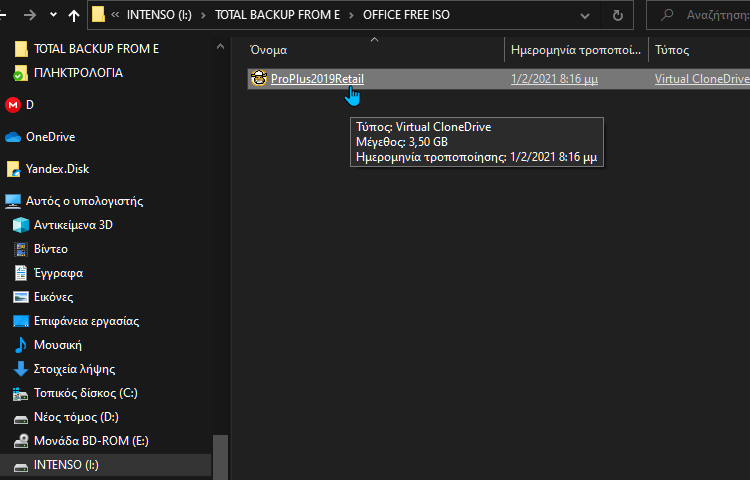
Task: Click the folder icon in address bar
Action: pyautogui.click(x=99, y=14)
